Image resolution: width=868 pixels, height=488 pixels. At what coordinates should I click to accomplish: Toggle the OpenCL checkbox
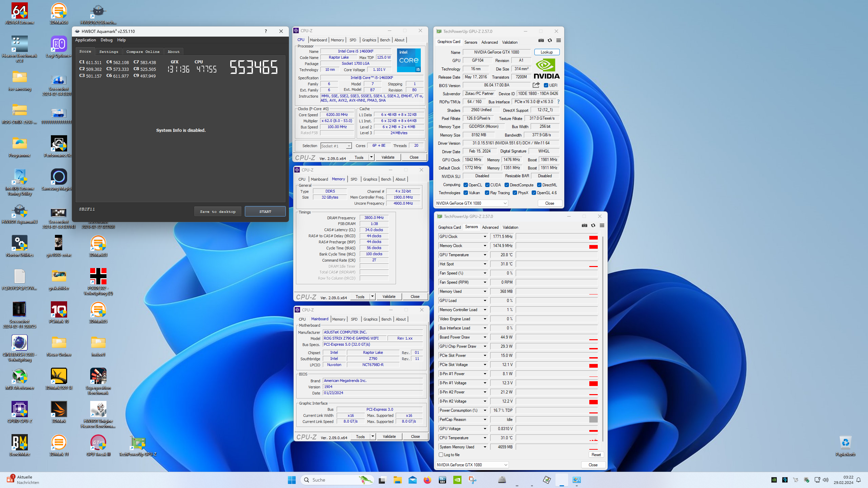pyautogui.click(x=466, y=185)
